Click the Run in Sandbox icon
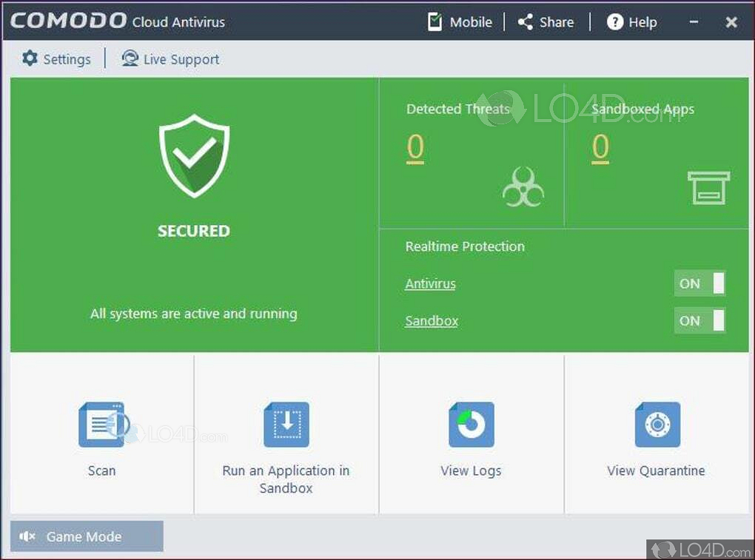This screenshot has width=755, height=560. [286, 425]
